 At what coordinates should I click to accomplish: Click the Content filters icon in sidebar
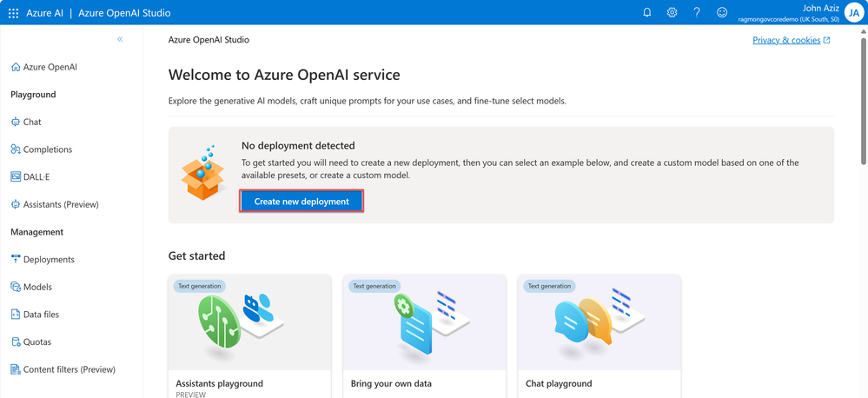pyautogui.click(x=16, y=369)
